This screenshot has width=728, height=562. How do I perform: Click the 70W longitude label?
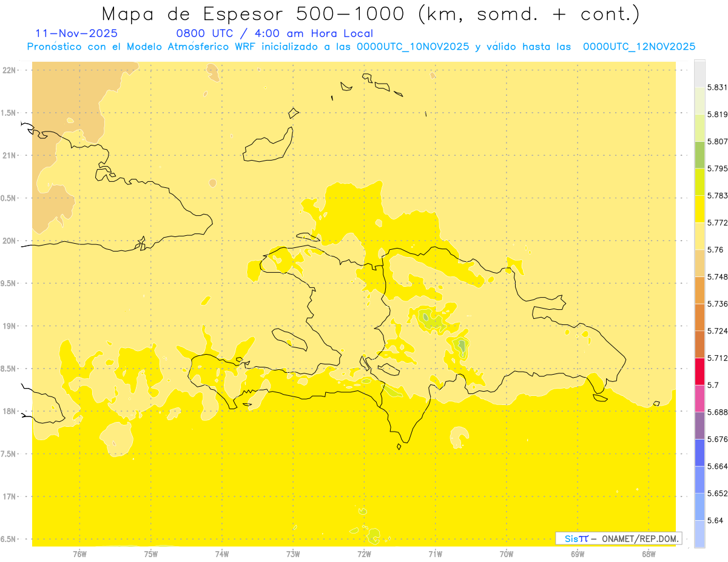tap(507, 554)
